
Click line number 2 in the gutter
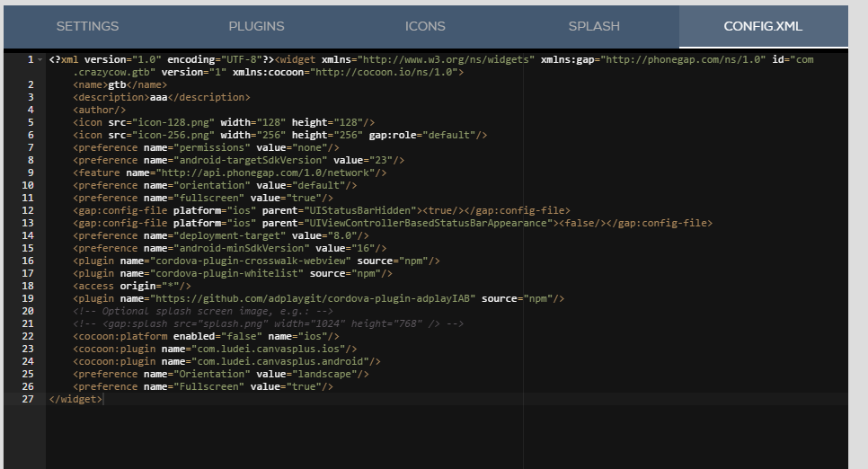point(31,84)
